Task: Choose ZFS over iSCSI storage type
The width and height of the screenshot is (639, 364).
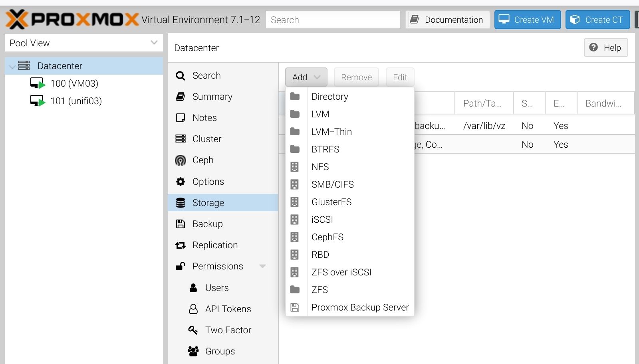Action: click(x=350, y=272)
